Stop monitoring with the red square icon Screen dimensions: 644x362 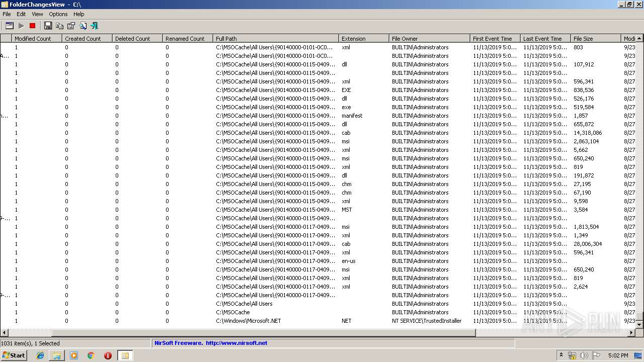[33, 26]
